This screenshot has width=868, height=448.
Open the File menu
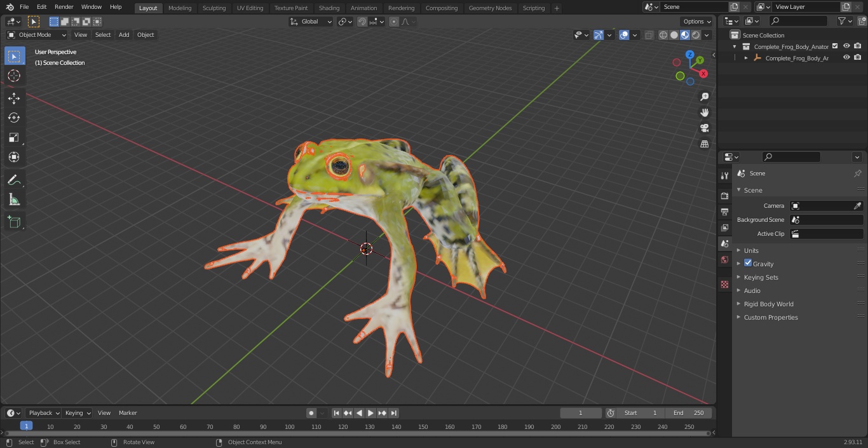click(24, 7)
